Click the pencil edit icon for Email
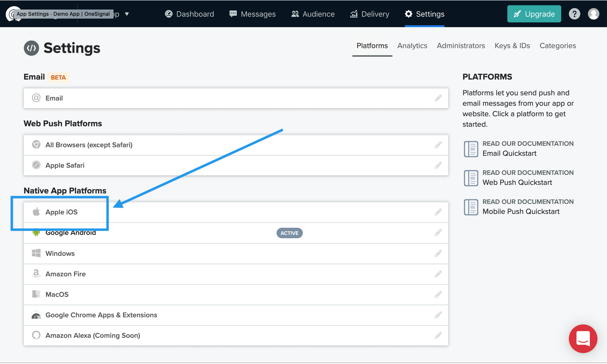Viewport: 607px width, 364px height. click(438, 98)
